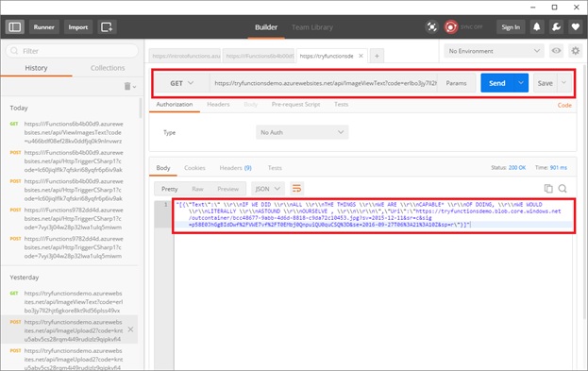The width and height of the screenshot is (588, 371).
Task: Open the request Authorization tab
Action: tap(175, 104)
